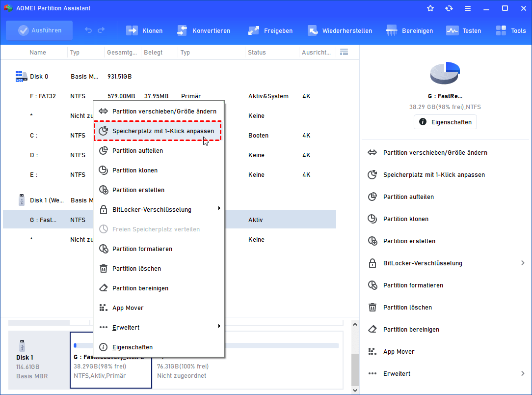Expand Erweitert submenu arrow in context menu
Image resolution: width=532 pixels, height=395 pixels.
(x=219, y=326)
